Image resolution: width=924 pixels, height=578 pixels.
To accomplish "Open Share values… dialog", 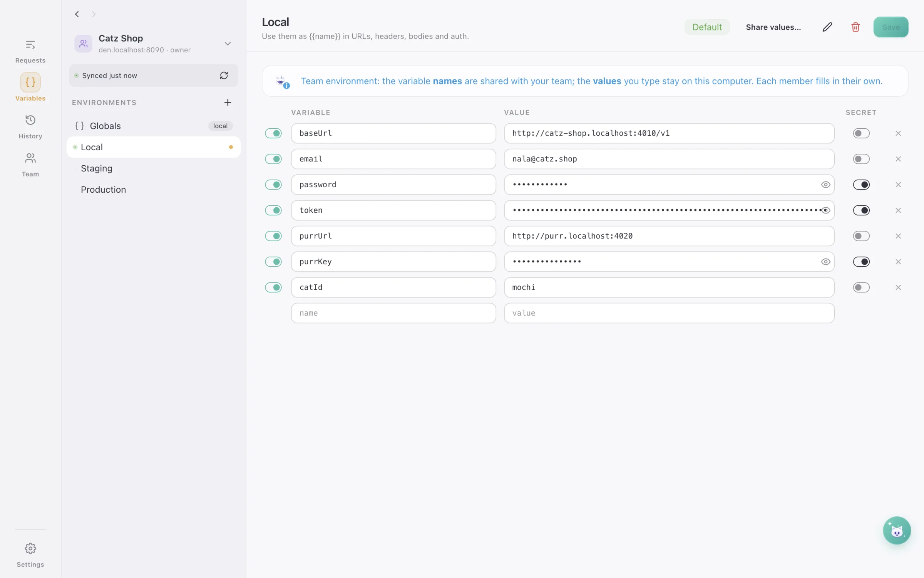I will (773, 27).
